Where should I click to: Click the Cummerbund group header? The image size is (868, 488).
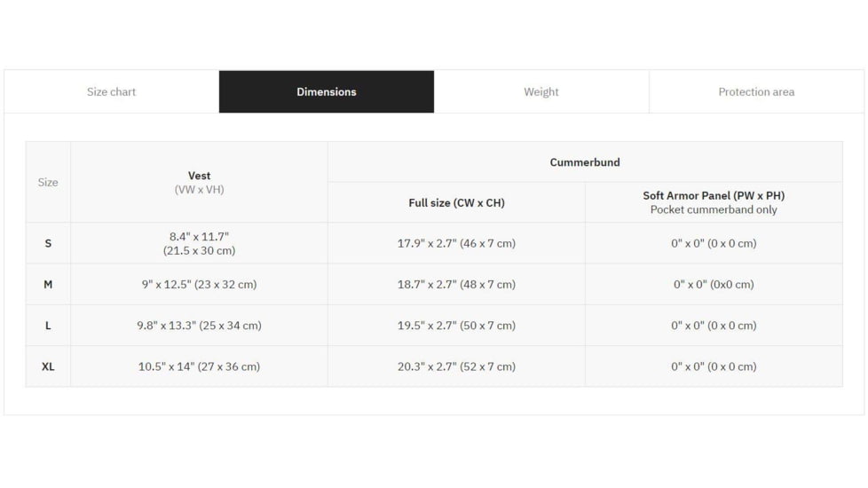[x=585, y=162]
